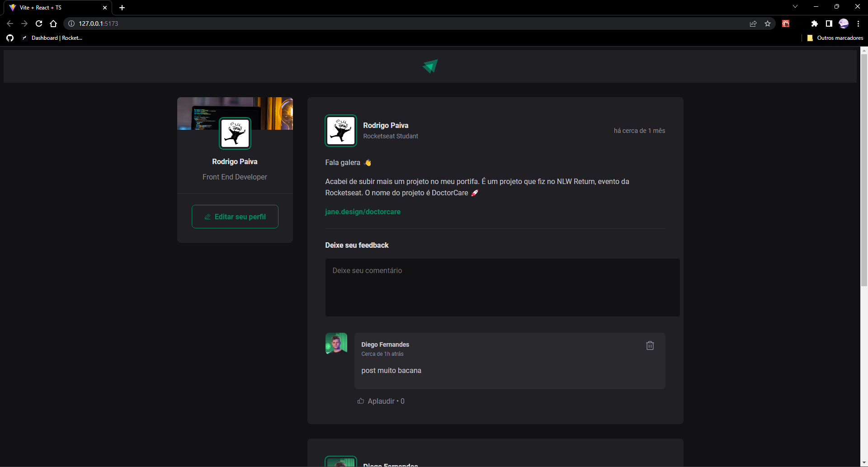This screenshot has height=467, width=868.
Task: Click site information icon in address bar
Action: pos(71,24)
